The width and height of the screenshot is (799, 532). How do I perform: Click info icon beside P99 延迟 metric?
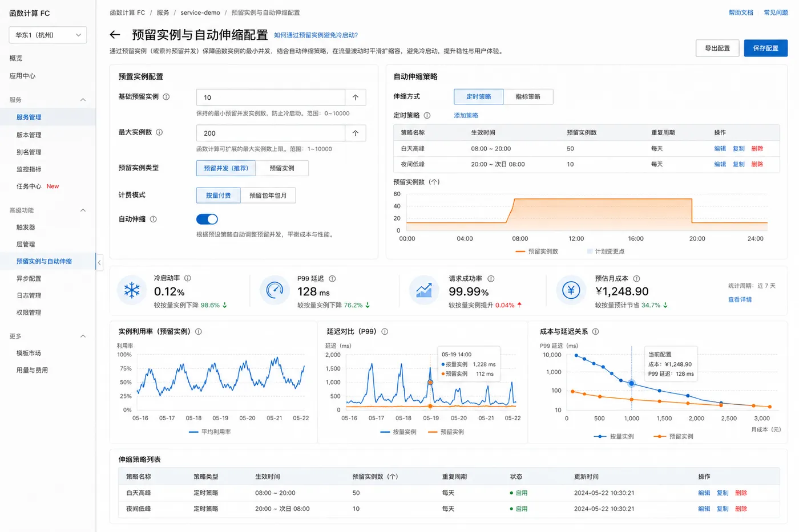pos(332,279)
